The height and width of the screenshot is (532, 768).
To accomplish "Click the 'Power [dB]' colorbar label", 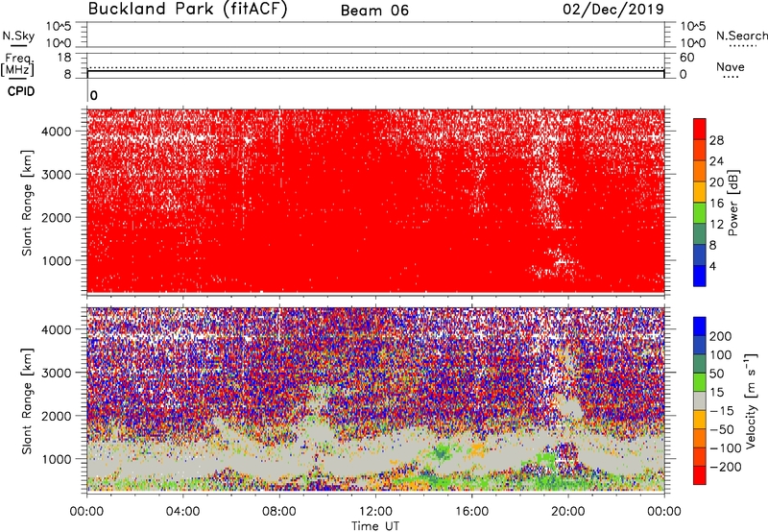I will (x=732, y=203).
